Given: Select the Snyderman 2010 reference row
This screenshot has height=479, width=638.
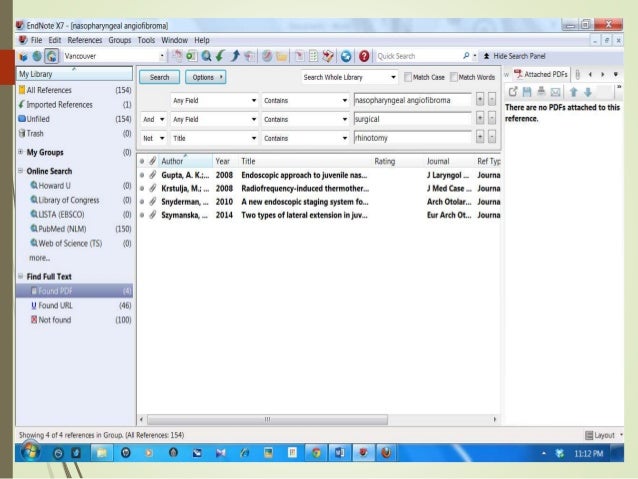Looking at the screenshot, I should click(x=319, y=202).
